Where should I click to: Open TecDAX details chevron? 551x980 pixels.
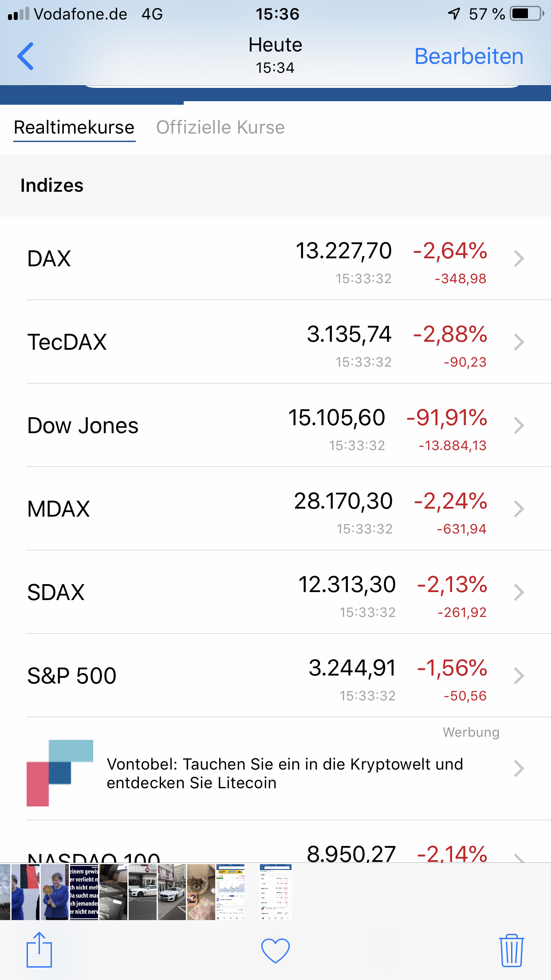coord(519,342)
